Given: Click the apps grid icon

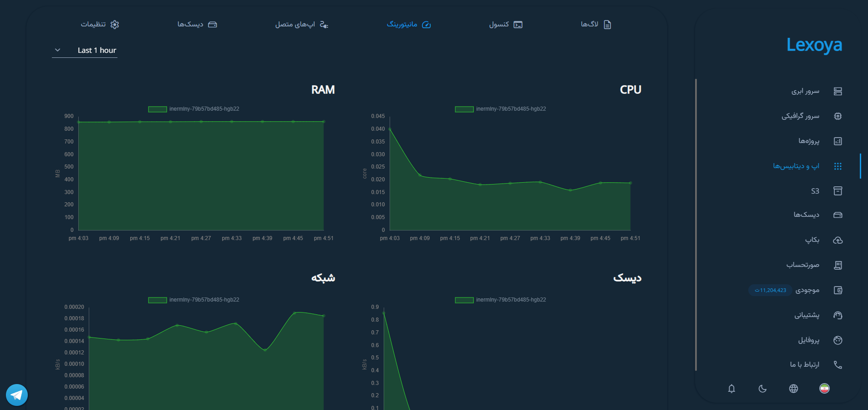Looking at the screenshot, I should 838,166.
